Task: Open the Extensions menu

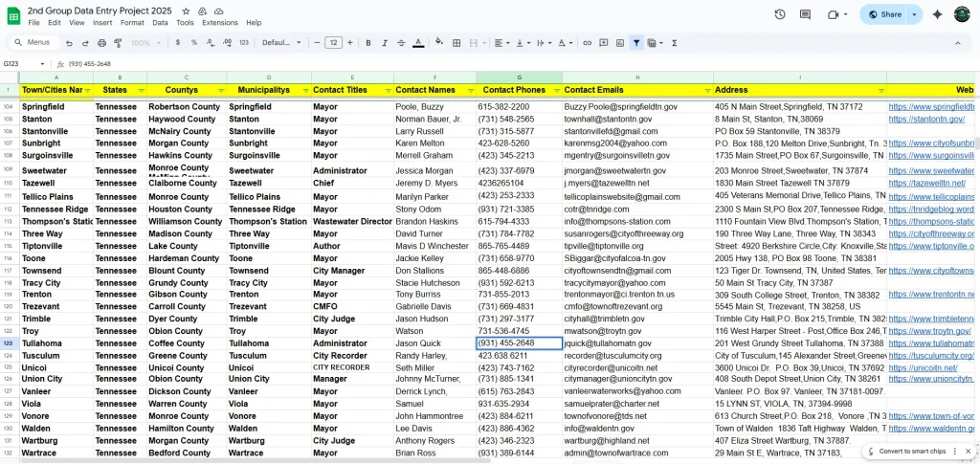Action: click(220, 22)
